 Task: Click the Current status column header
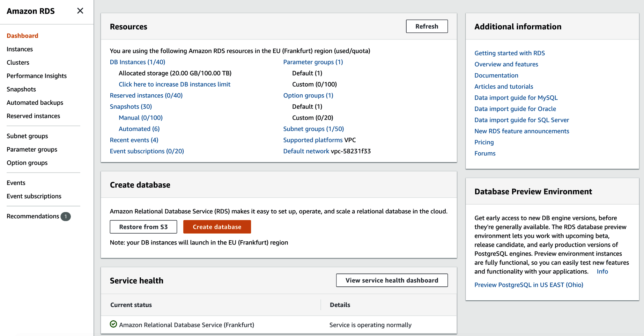131,305
